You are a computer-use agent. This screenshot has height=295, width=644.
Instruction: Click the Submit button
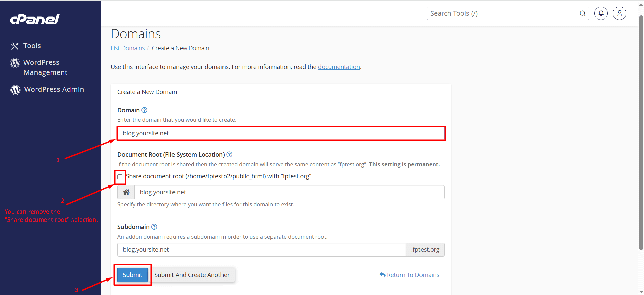132,275
